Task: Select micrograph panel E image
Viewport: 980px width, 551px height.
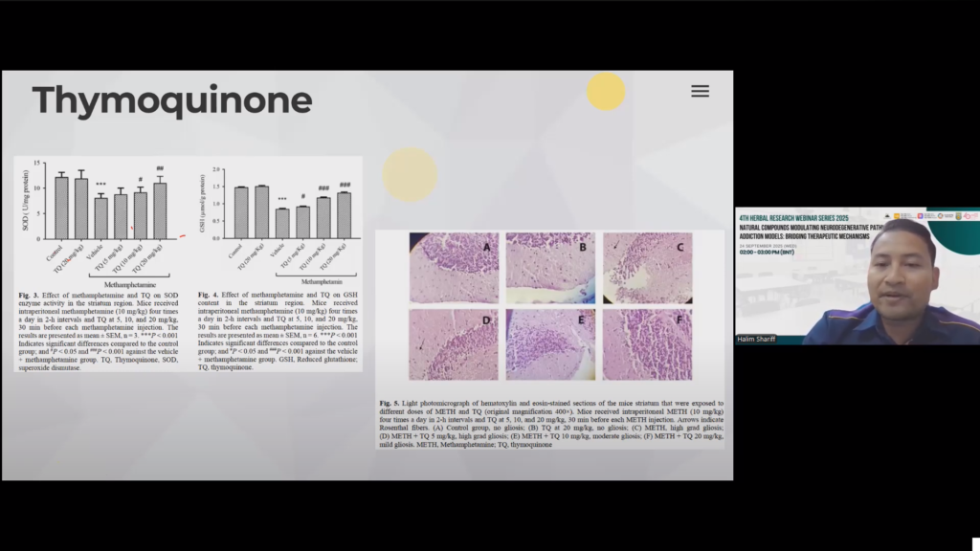Action: [x=550, y=344]
